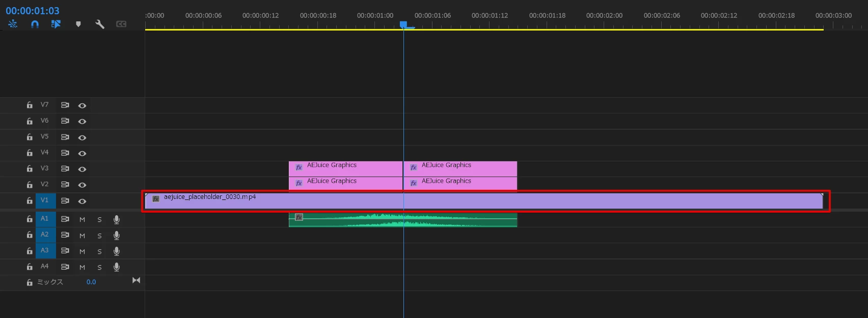Image resolution: width=868 pixels, height=318 pixels.
Task: Click mix volume value 0.0
Action: click(x=91, y=282)
